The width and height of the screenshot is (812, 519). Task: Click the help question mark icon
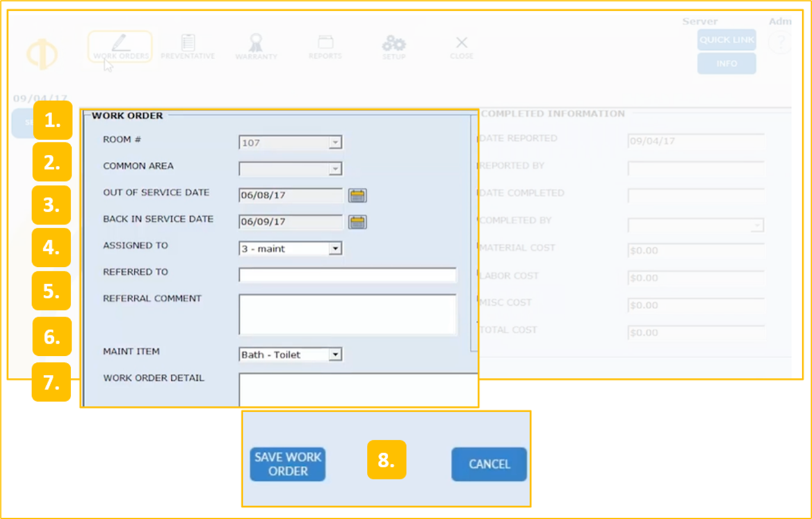pos(780,43)
